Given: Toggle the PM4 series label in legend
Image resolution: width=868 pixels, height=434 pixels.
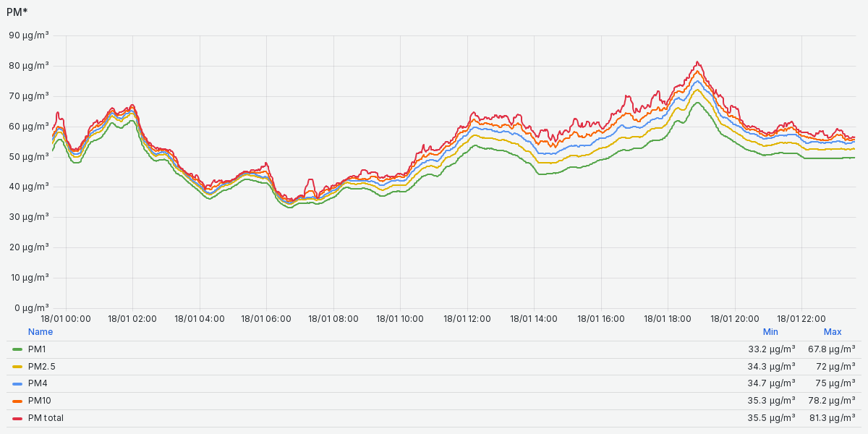Looking at the screenshot, I should tap(38, 383).
